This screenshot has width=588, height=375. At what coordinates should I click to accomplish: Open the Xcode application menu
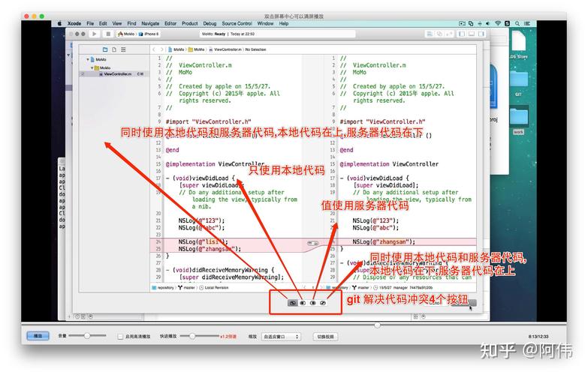pyautogui.click(x=74, y=23)
